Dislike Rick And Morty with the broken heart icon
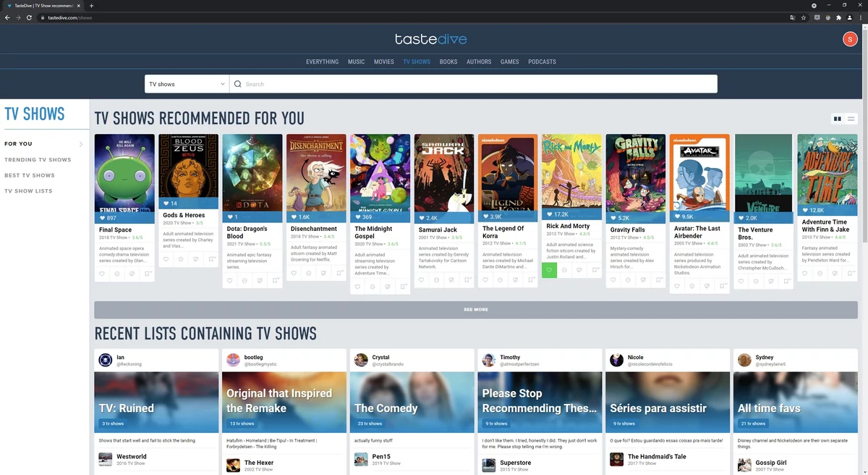868x475 pixels. coord(579,270)
